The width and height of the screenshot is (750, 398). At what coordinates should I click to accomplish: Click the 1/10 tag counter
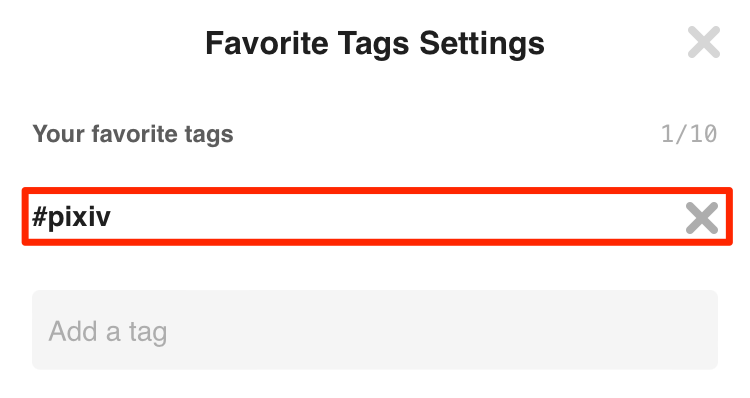[x=689, y=133]
